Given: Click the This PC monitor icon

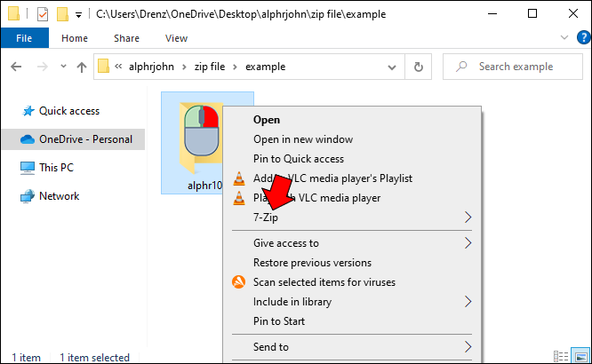Looking at the screenshot, I should coord(27,168).
